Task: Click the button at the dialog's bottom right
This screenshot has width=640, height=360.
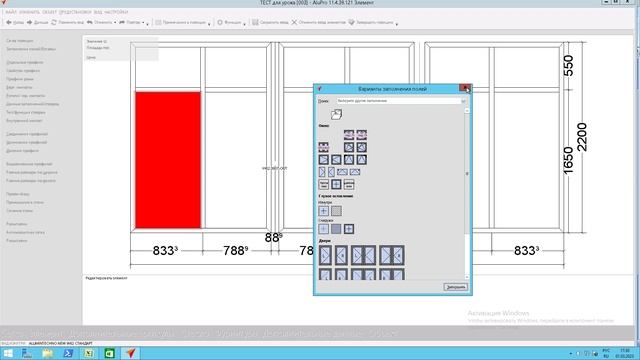Action: coord(456,287)
